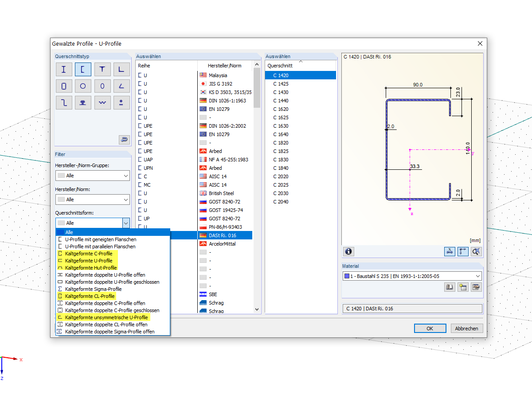Image resolution: width=532 pixels, height=399 pixels.
Task: Select the I-profile cross-section type
Action: (x=64, y=69)
